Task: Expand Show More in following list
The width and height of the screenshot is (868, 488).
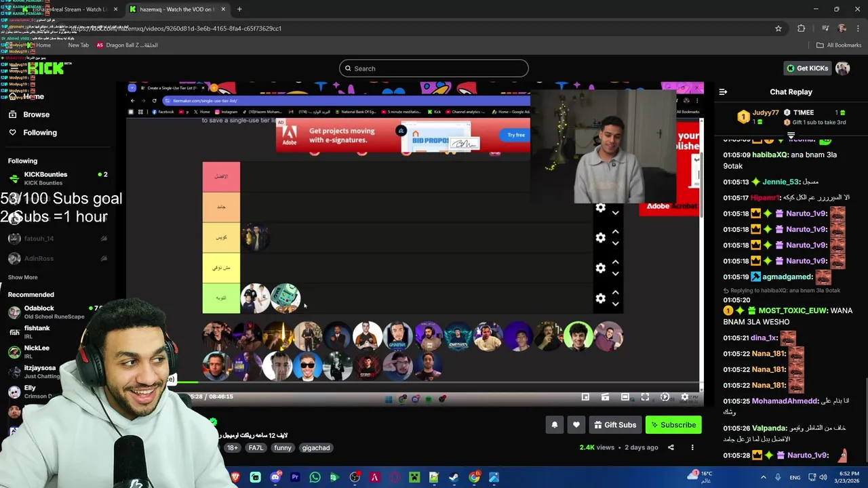Action: [22, 277]
